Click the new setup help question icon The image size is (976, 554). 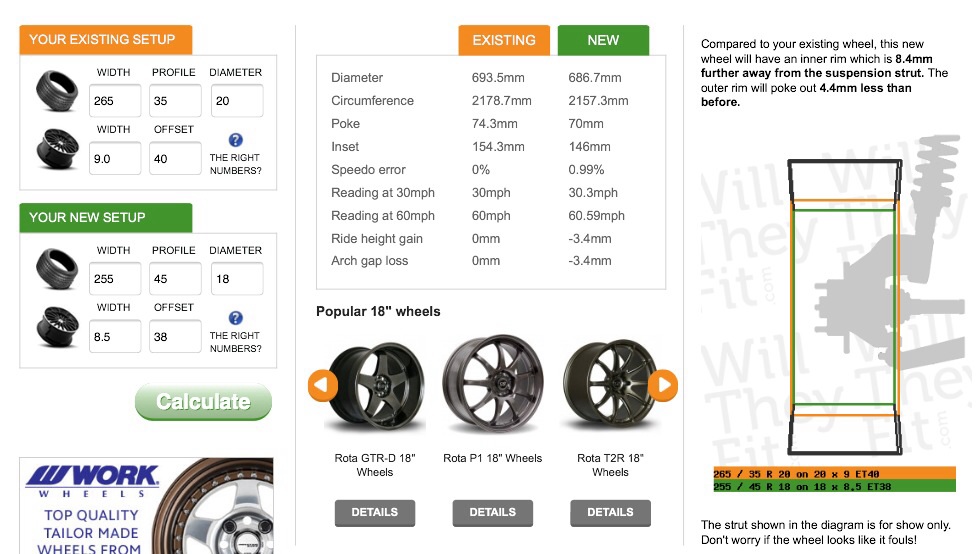pos(235,318)
